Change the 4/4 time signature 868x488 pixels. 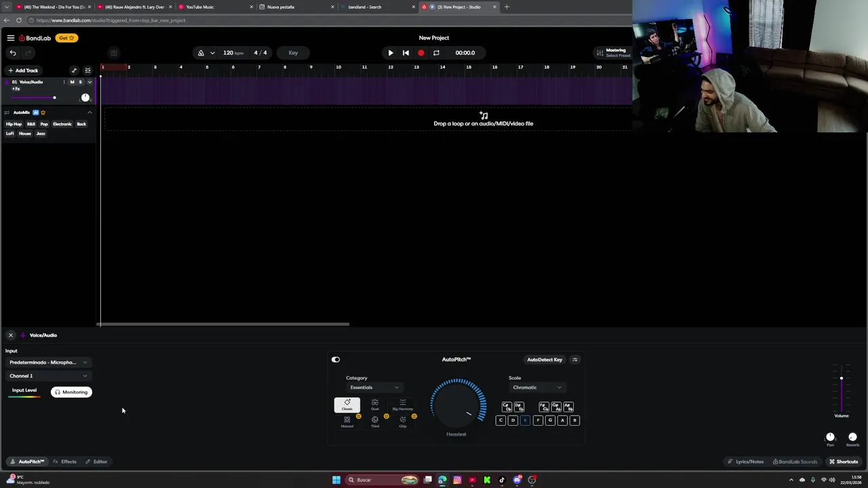point(260,53)
